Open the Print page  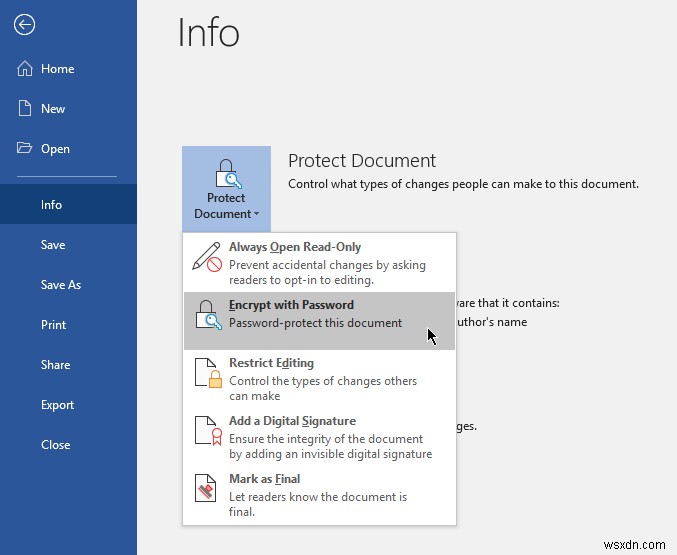(68, 324)
